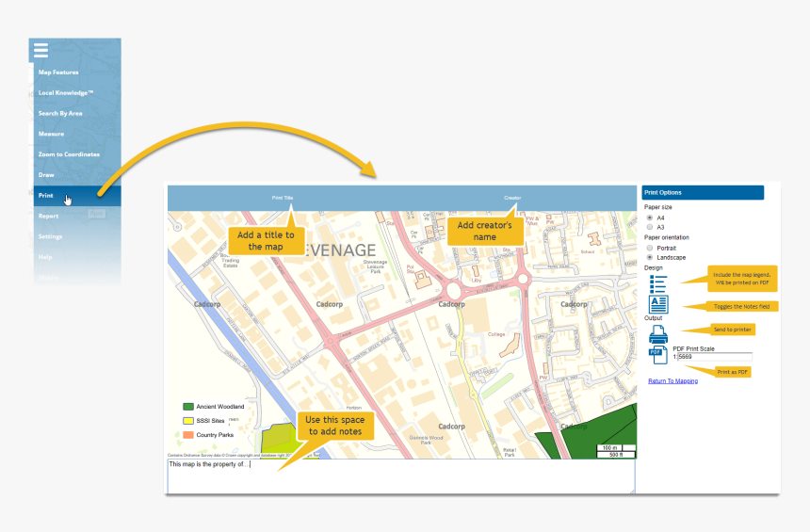Click the notes text area below map

[x=401, y=476]
